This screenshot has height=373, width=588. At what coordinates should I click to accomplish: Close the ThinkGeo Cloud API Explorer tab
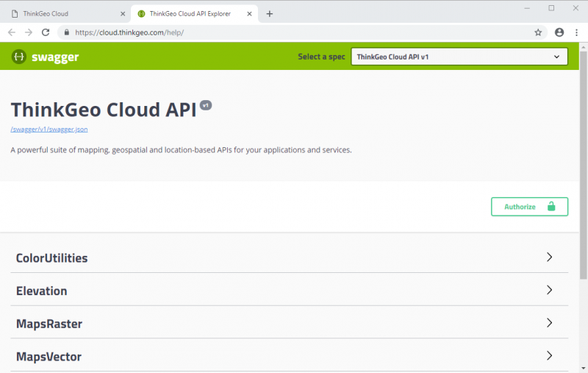[249, 14]
